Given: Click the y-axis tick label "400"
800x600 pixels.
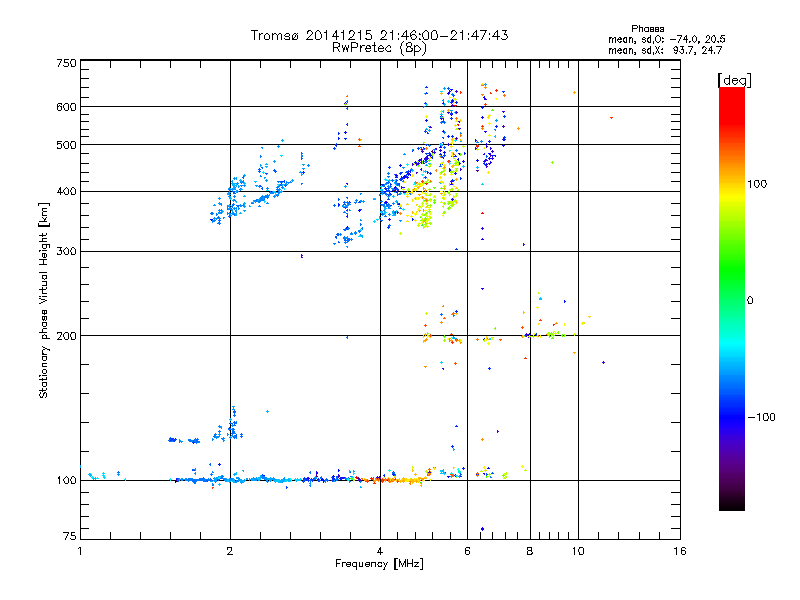Looking at the screenshot, I should (x=66, y=191).
